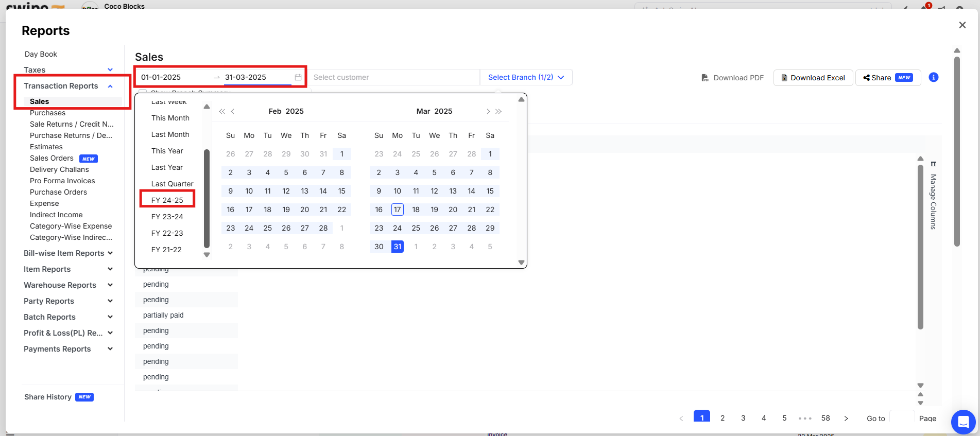Select the FY 23-24 preset
The image size is (980, 436).
tap(167, 217)
